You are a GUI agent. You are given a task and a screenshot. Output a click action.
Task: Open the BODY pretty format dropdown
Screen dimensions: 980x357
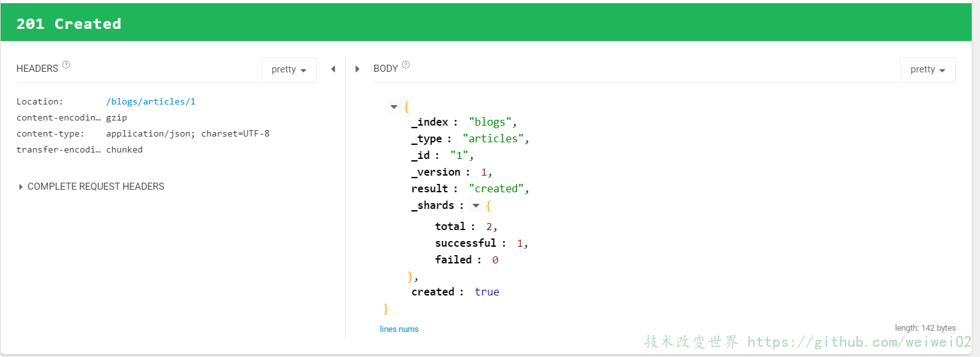click(928, 70)
